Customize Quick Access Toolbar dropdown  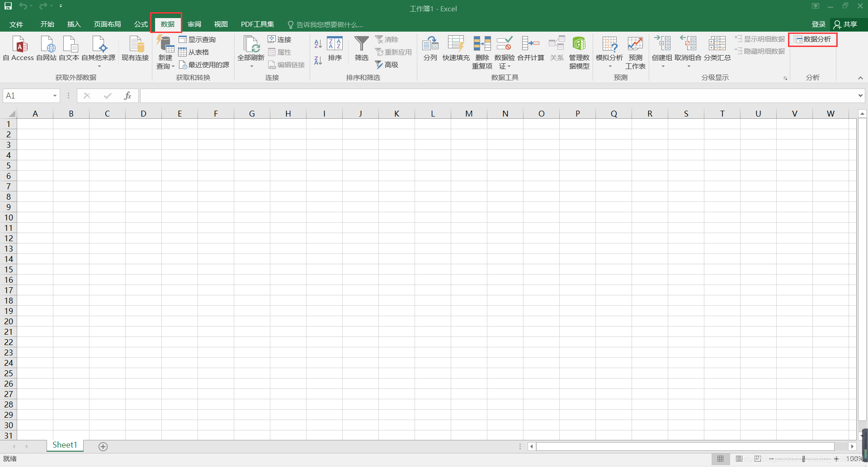click(61, 6)
